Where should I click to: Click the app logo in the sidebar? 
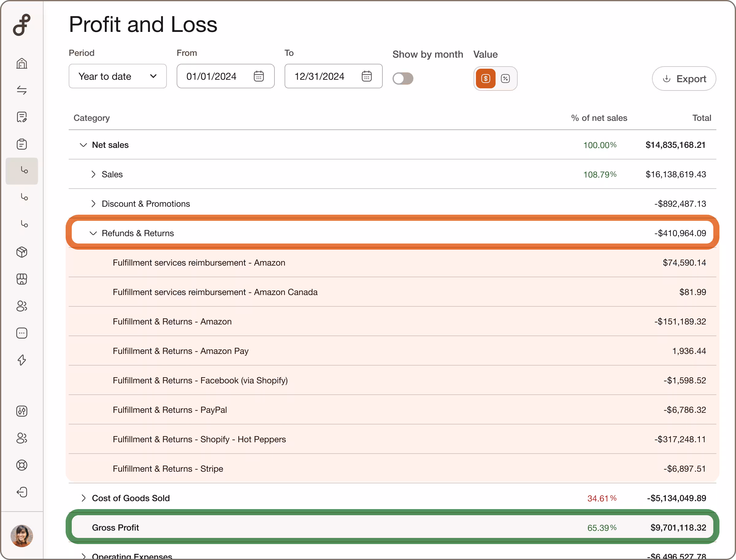point(22,25)
